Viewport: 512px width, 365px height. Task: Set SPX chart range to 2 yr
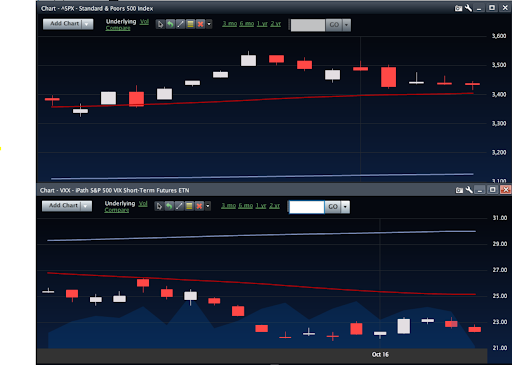point(276,24)
